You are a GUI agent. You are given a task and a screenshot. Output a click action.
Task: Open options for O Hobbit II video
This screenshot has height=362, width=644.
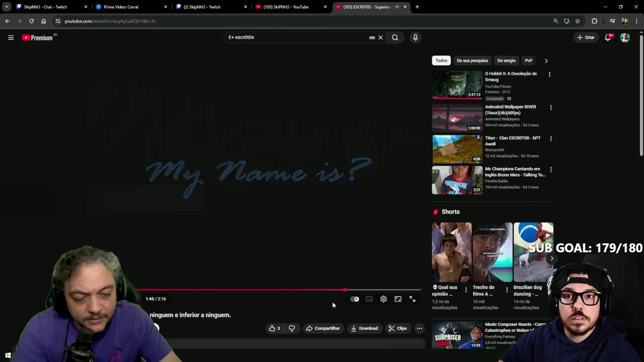coord(549,74)
